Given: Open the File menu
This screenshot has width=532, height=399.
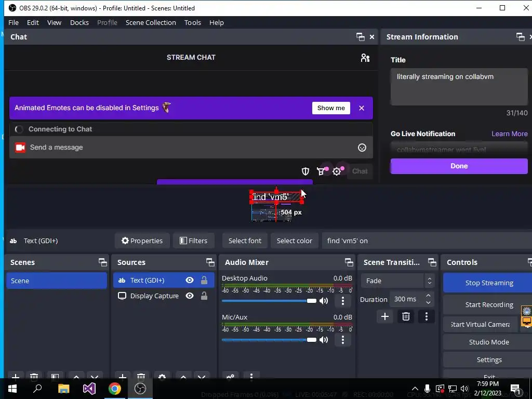Looking at the screenshot, I should coord(14,23).
